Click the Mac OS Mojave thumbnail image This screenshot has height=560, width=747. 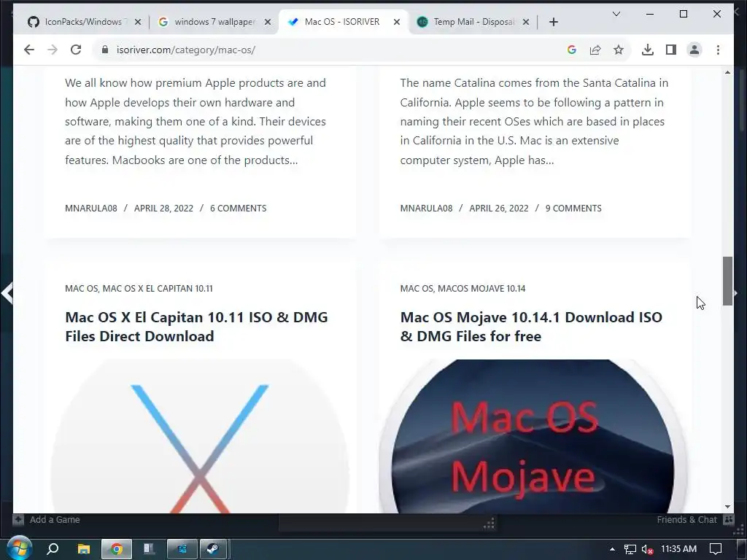533,436
